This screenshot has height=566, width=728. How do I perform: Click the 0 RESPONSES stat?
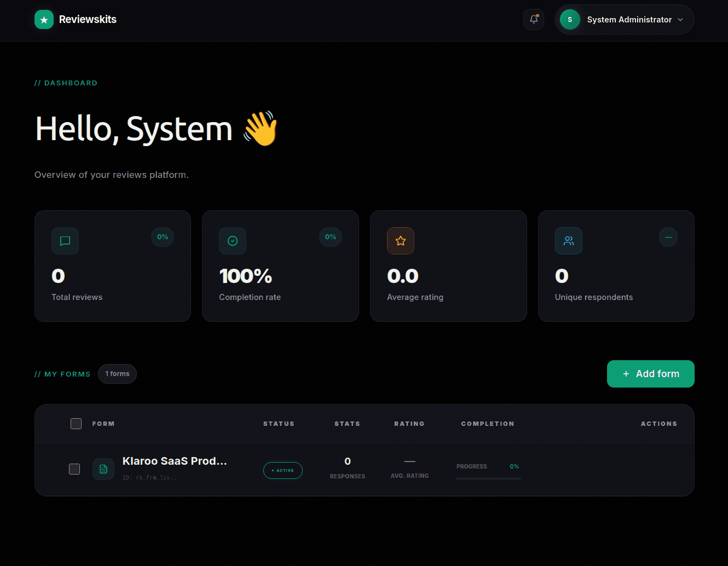pyautogui.click(x=348, y=469)
